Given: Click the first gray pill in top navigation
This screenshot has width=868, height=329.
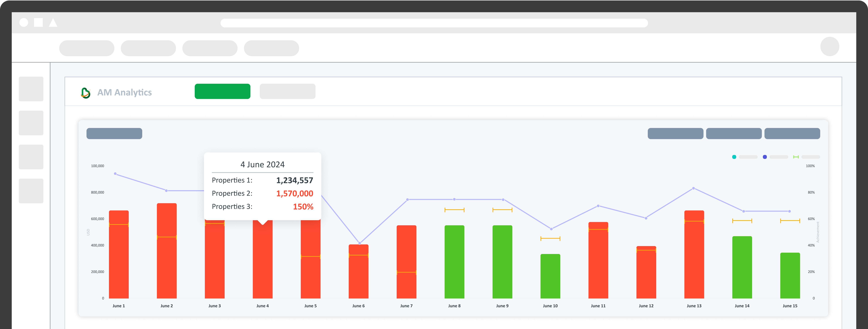Looking at the screenshot, I should 87,48.
